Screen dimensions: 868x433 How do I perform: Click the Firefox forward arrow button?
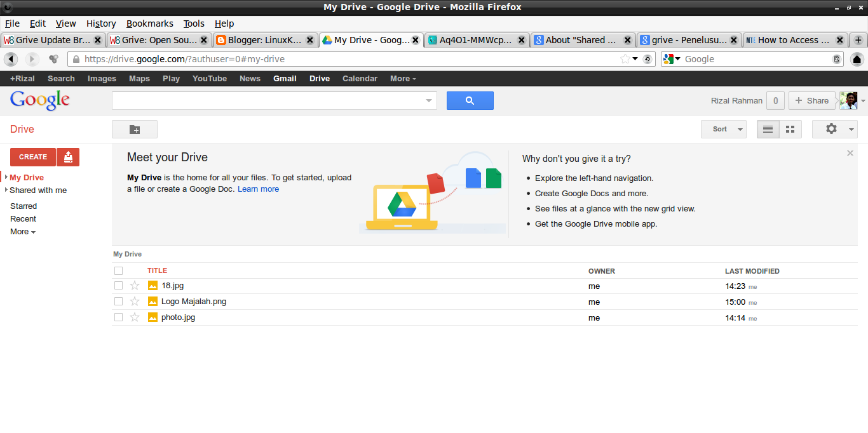coord(32,59)
